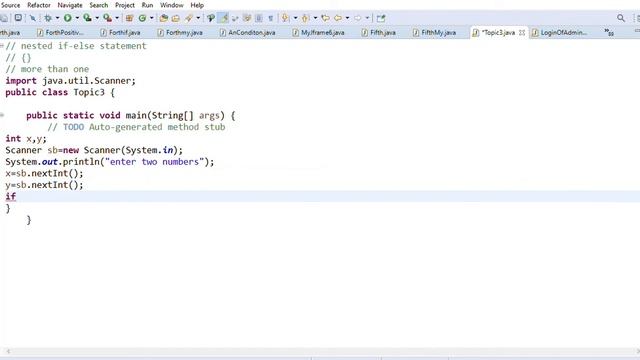Switch to LoginOfAdmin... editor tab
The image size is (640, 360).
point(560,32)
